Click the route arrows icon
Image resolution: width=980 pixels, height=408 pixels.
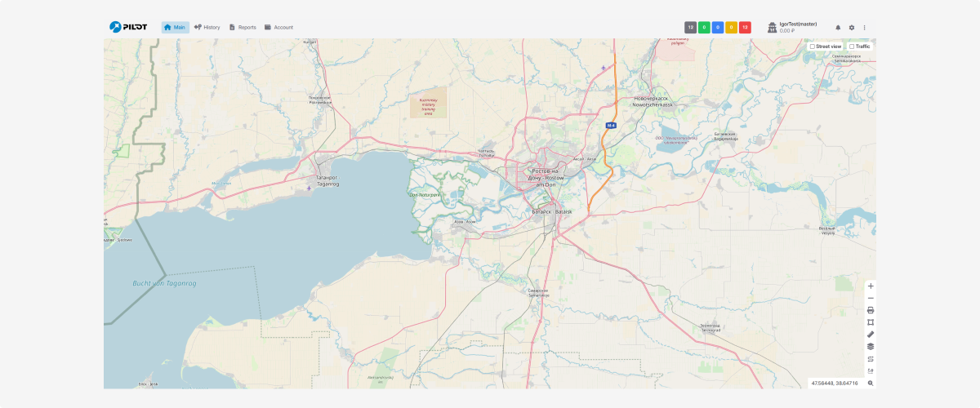[871, 358]
